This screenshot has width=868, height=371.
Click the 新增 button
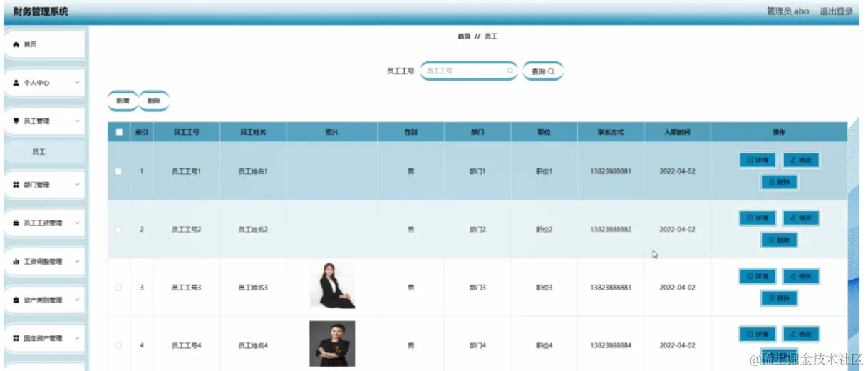click(x=123, y=101)
